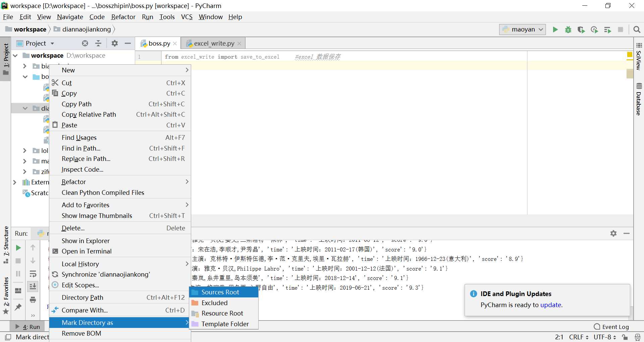
Task: Open Run panel settings gear
Action: click(613, 233)
